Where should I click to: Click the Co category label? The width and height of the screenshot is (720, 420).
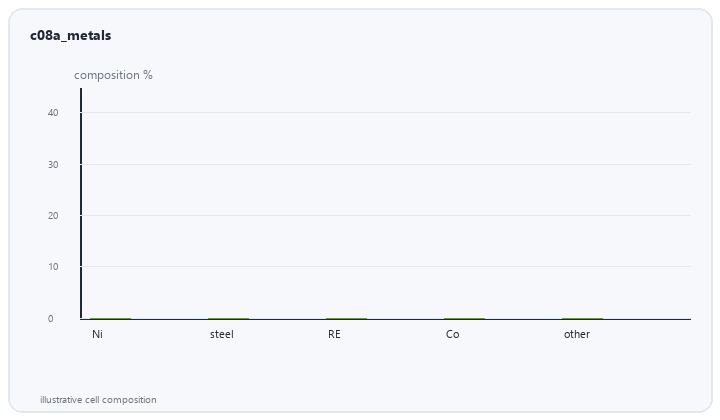pyautogui.click(x=453, y=334)
